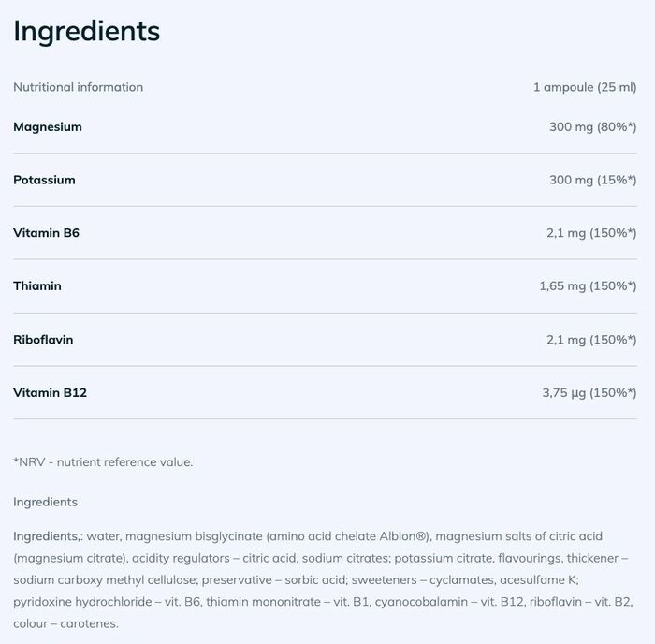Viewport: 655px width, 644px height.
Task: Select the Potassium row label
Action: [44, 180]
